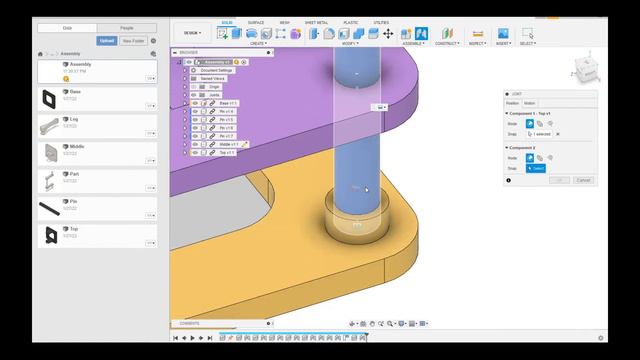
Task: Click the home icon in data panel
Action: click(40, 54)
